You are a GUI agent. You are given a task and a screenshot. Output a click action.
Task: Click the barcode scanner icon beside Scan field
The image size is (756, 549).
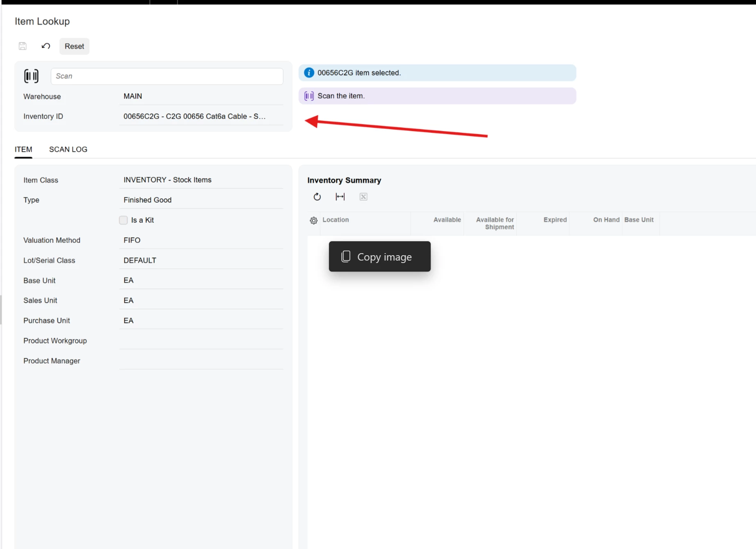(x=31, y=76)
